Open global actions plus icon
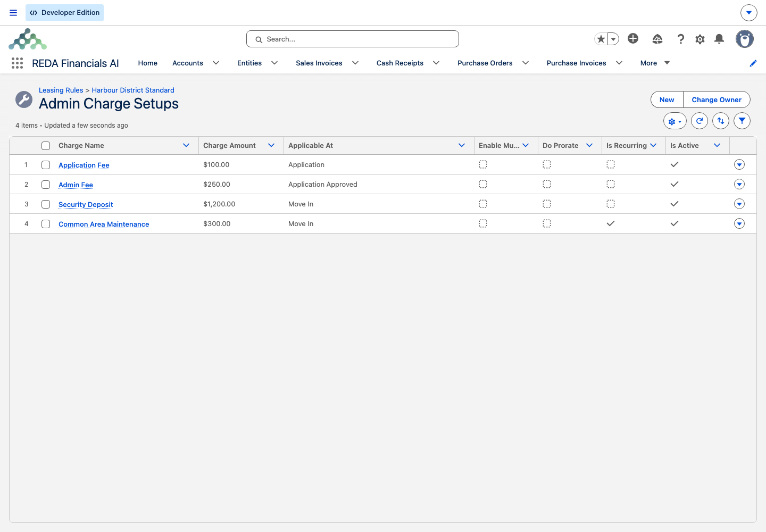 [x=633, y=38]
